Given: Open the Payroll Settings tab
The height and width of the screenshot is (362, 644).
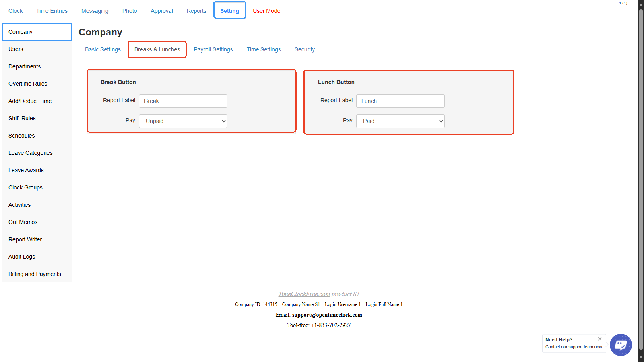Looking at the screenshot, I should 213,49.
